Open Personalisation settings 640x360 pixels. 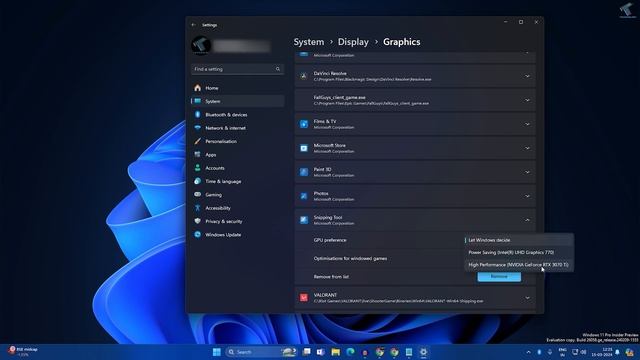[238, 141]
